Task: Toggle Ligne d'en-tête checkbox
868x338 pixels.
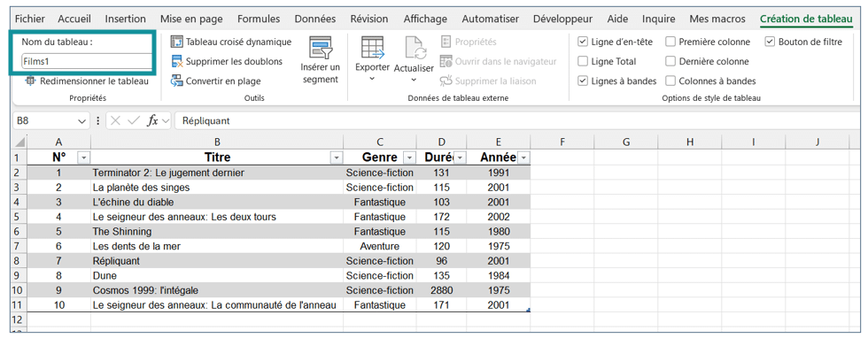Action: coord(583,42)
